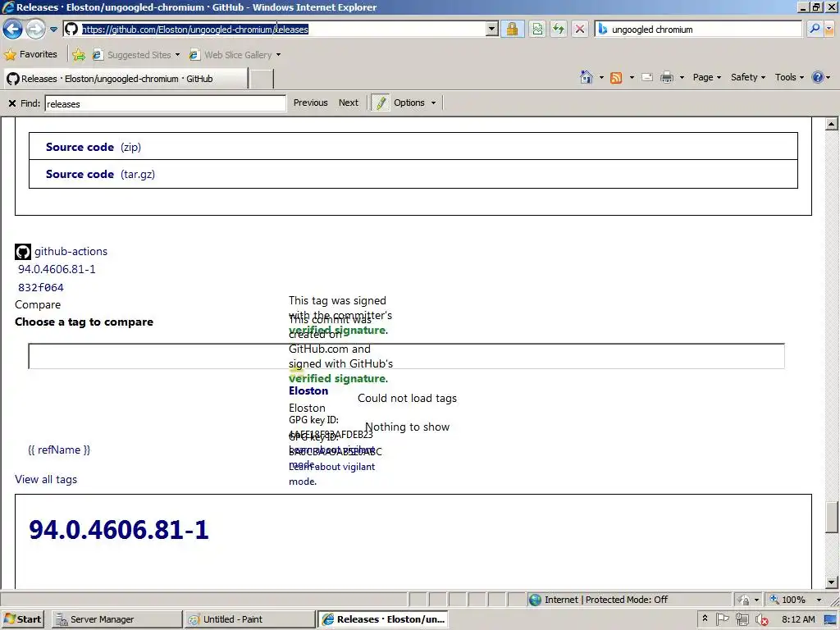Click the GitHub site icon in the address bar

tap(71, 29)
